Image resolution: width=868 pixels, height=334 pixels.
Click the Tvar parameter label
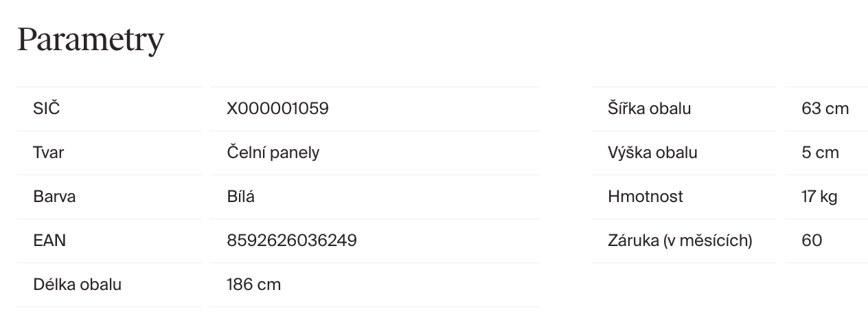[x=49, y=153]
